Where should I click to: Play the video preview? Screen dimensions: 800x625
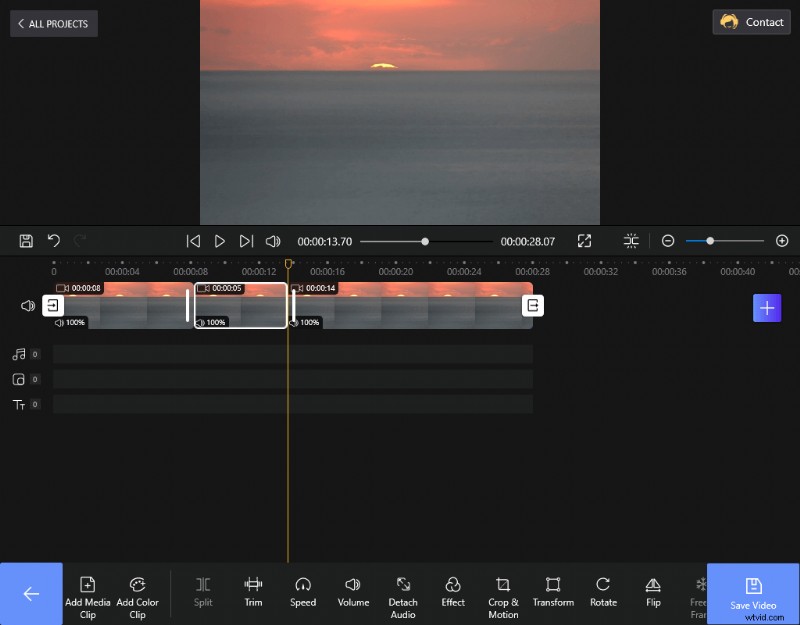coord(220,241)
